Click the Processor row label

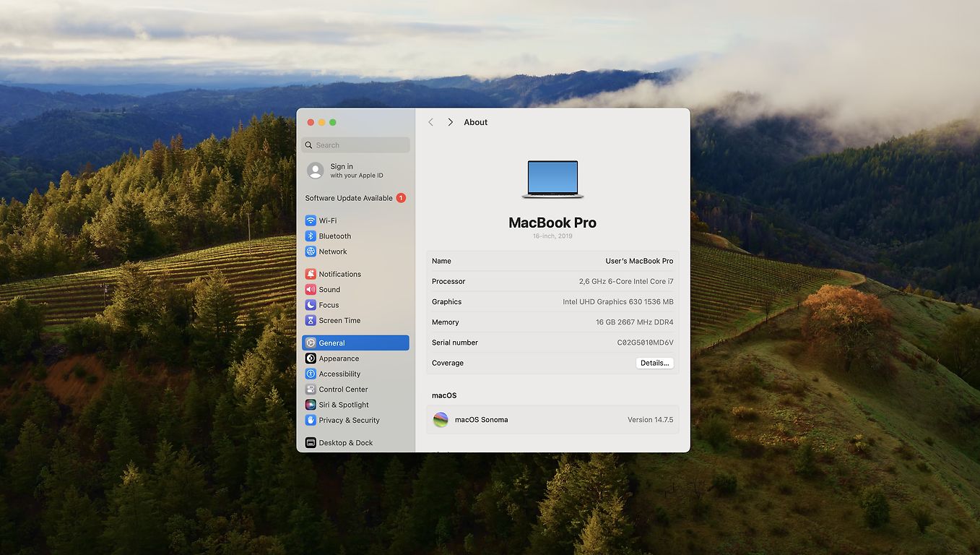tap(448, 281)
